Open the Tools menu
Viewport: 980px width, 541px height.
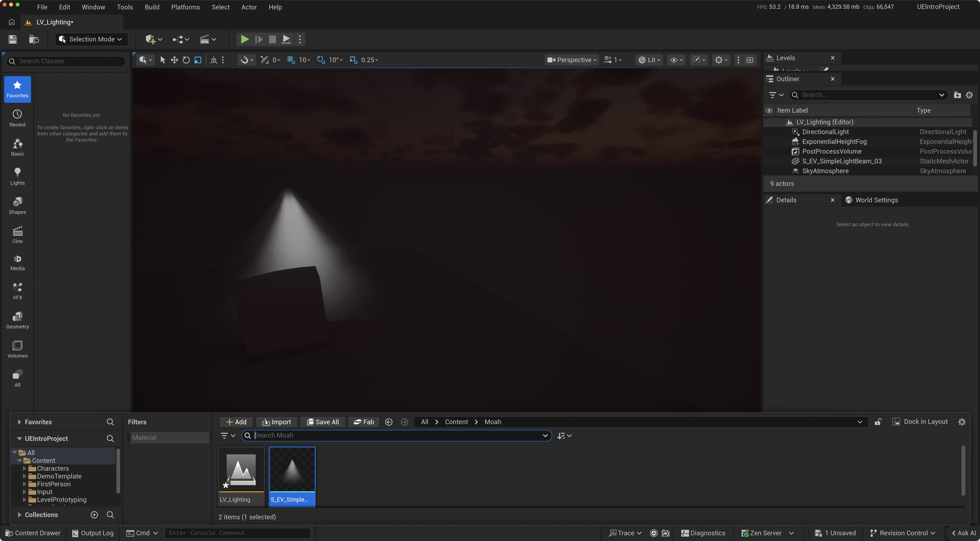click(125, 7)
